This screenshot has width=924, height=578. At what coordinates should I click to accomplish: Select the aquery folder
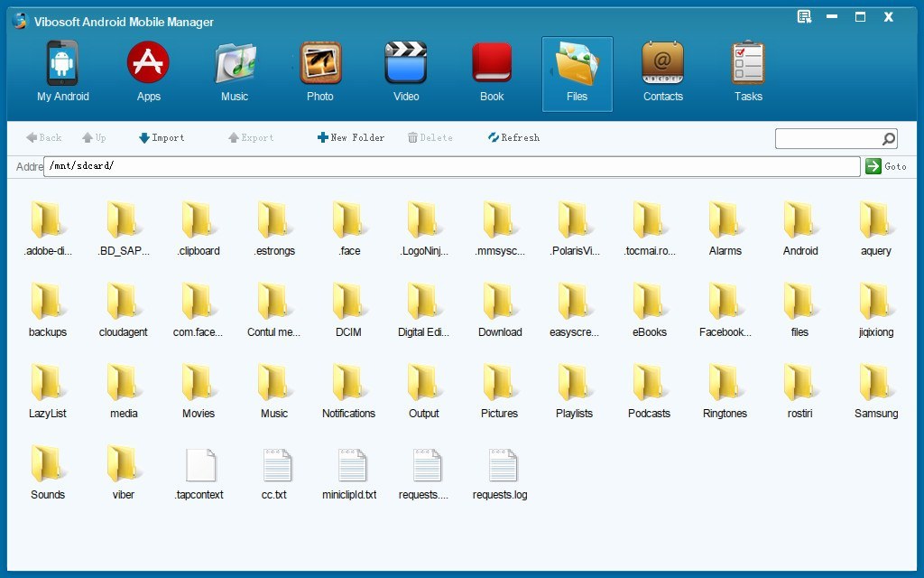[x=875, y=228]
